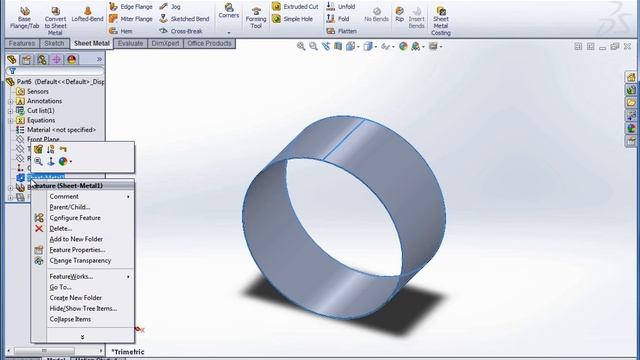Click the Insert Bends tool
Image resolution: width=640 pixels, height=360 pixels.
pos(416,18)
